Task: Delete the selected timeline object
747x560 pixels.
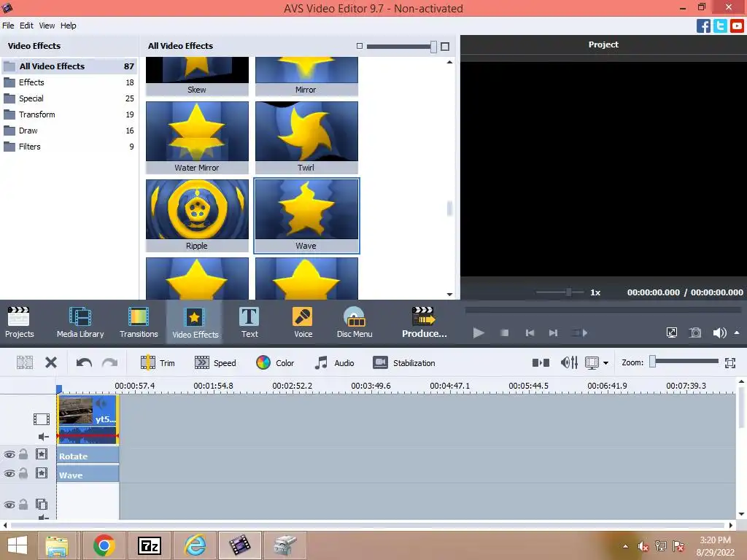Action: [x=51, y=363]
